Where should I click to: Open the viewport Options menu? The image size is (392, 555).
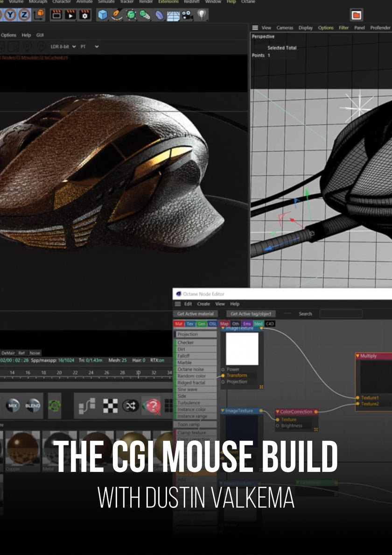click(326, 28)
